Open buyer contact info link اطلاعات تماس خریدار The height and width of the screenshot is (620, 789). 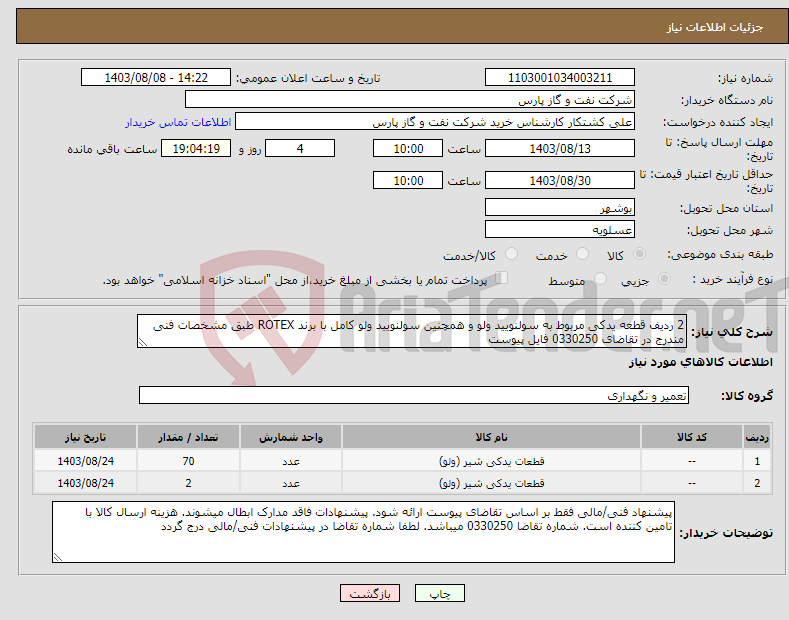click(178, 122)
